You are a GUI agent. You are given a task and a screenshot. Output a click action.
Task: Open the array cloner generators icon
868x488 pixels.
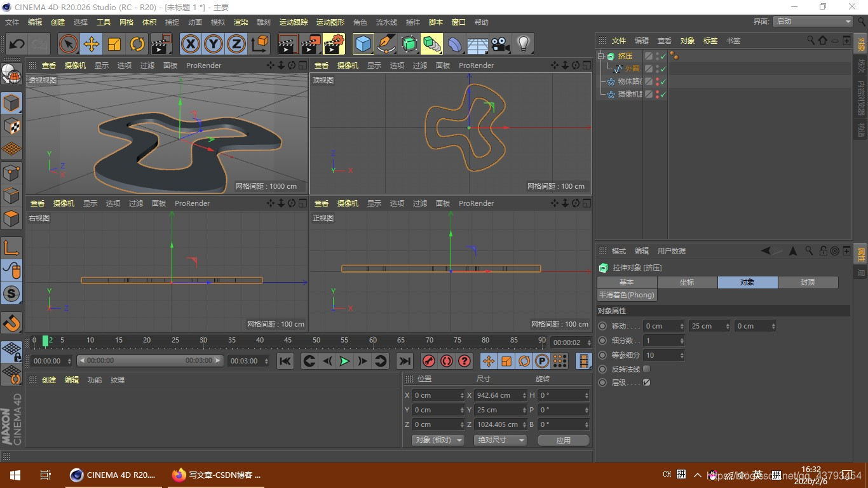coord(432,44)
